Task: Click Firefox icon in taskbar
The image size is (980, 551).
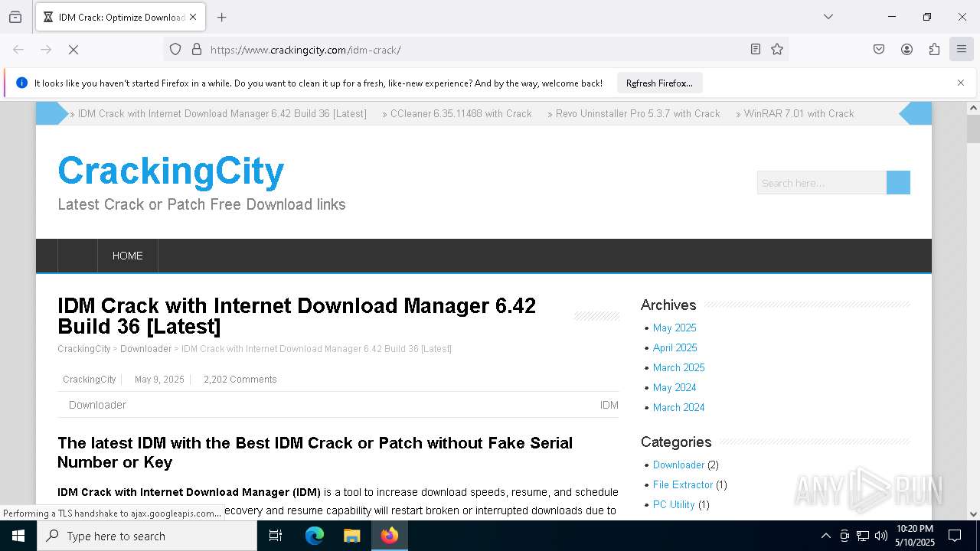Action: coord(390,536)
